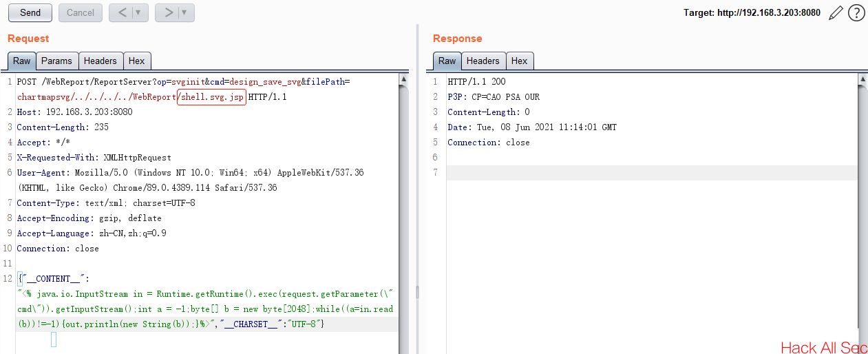Click Content-Length: 235 line
Image resolution: width=868 pixels, height=354 pixels.
pyautogui.click(x=63, y=127)
